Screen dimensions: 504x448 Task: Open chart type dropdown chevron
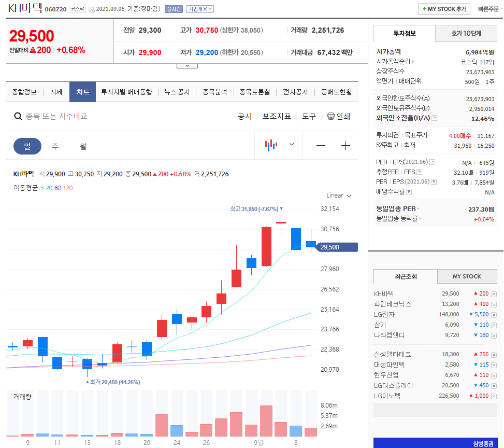click(x=292, y=144)
